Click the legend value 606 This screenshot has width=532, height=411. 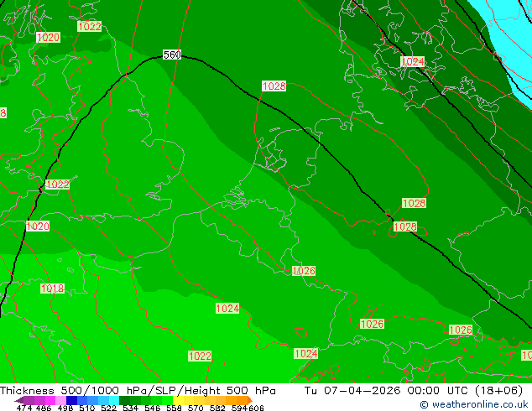click(x=256, y=408)
